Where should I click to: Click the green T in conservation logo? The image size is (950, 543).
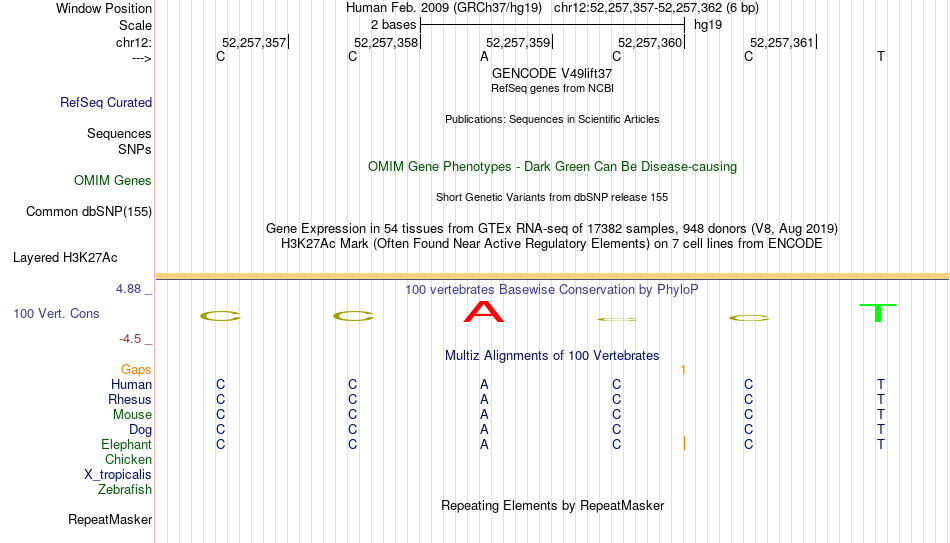click(877, 313)
